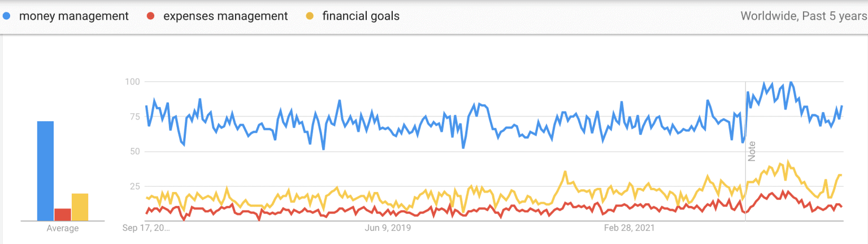Click the yellow dot beside financial goals

tap(309, 16)
